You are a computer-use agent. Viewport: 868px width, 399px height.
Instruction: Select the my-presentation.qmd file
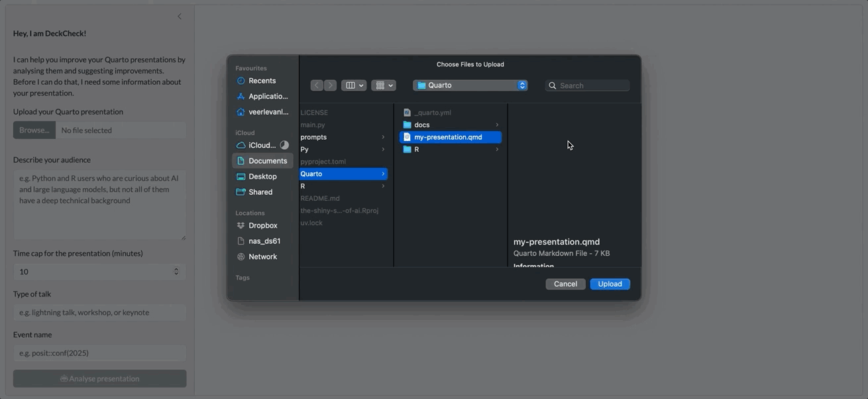tap(448, 137)
